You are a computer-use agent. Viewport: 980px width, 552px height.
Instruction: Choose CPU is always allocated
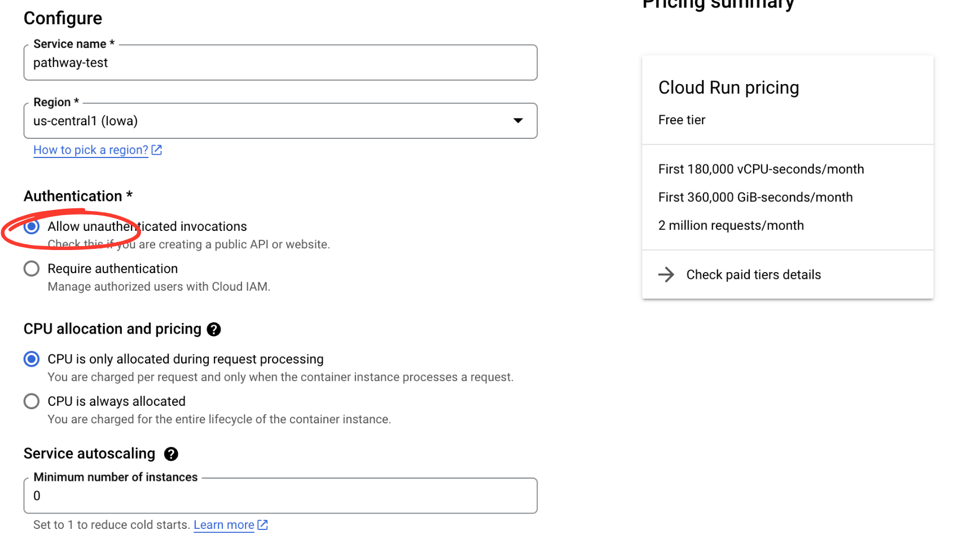pos(31,401)
